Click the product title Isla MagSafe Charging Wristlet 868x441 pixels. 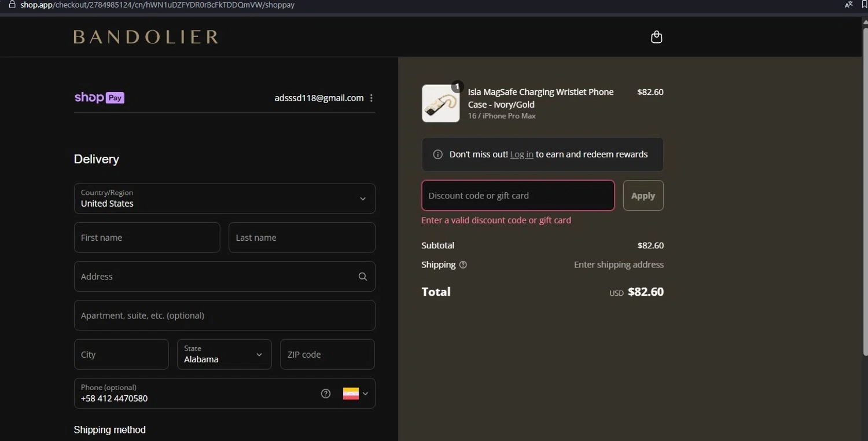click(x=540, y=98)
